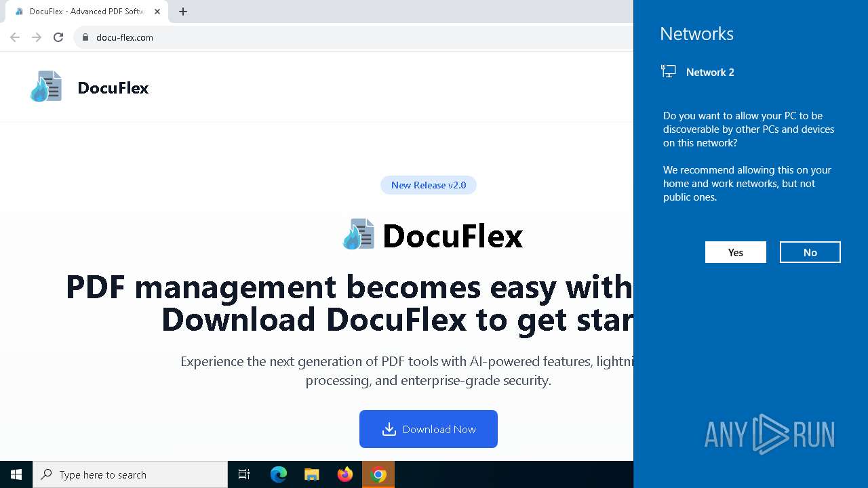Click the download arrow icon in button
This screenshot has height=488, width=868.
(x=389, y=429)
